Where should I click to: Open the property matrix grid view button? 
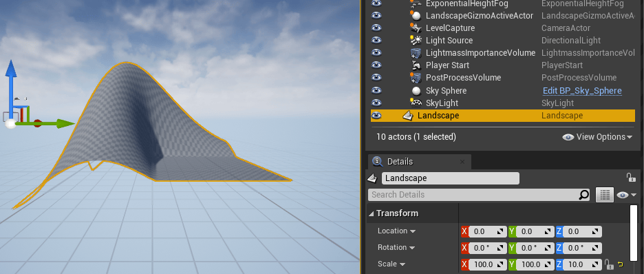coord(604,195)
